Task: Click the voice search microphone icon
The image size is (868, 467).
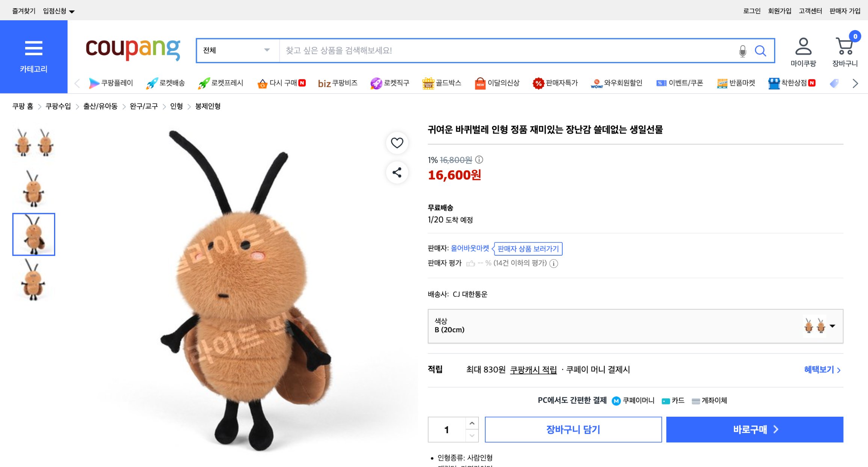Action: coord(742,50)
